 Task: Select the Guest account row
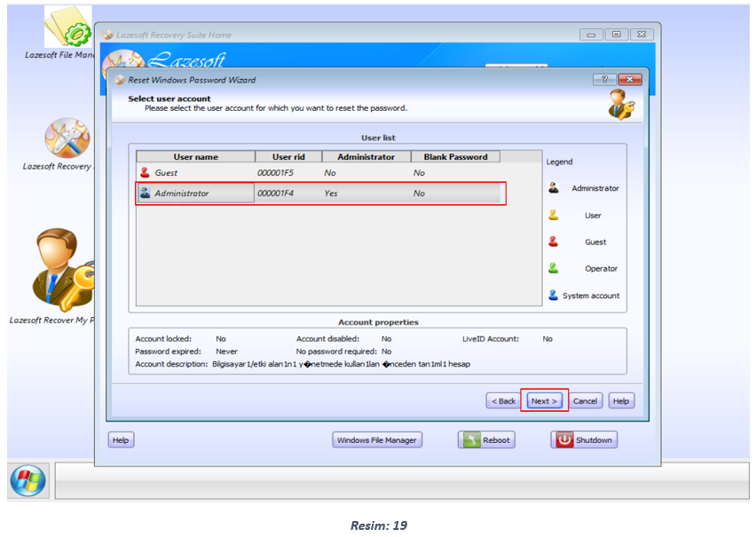pos(195,173)
